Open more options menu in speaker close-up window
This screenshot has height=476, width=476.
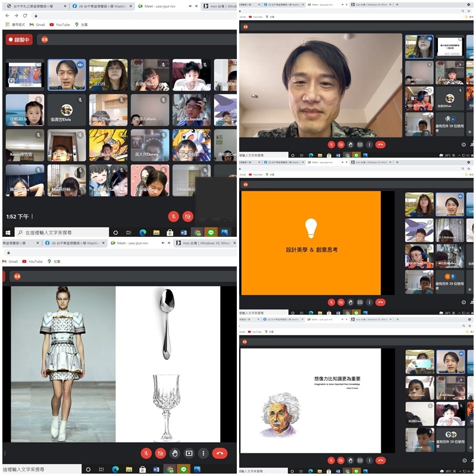369,145
